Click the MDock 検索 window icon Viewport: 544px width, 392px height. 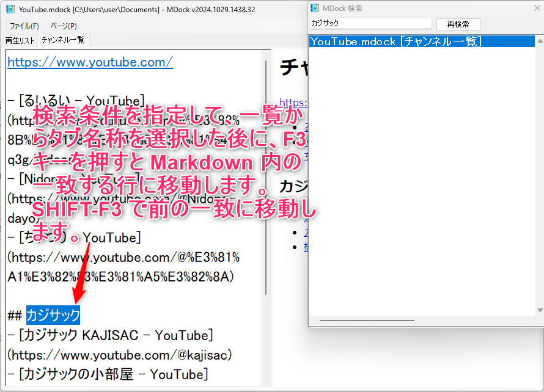pos(315,7)
